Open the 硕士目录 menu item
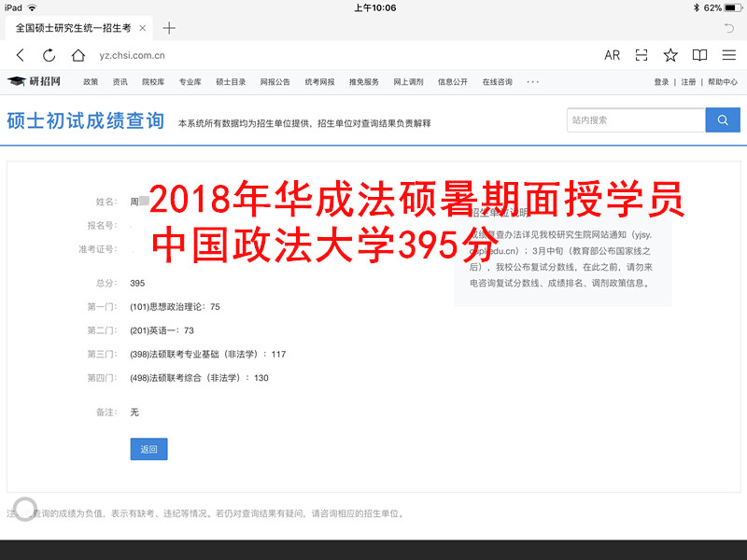The height and width of the screenshot is (560, 747). tap(231, 82)
